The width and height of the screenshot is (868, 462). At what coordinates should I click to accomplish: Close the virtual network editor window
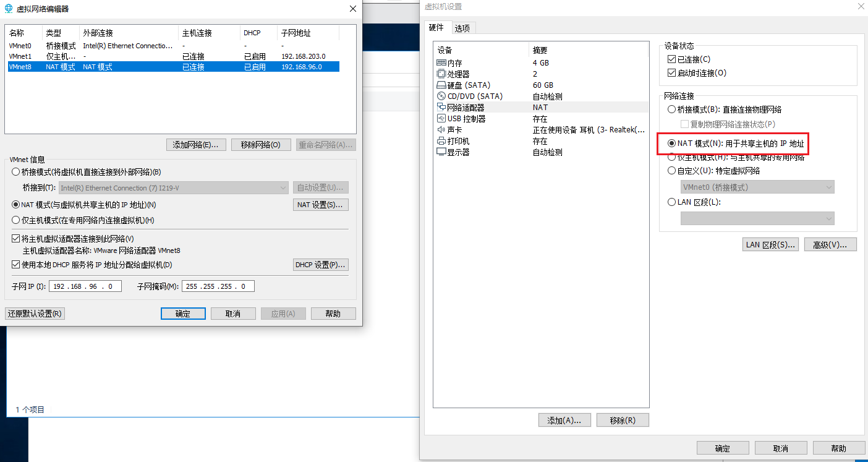tap(352, 9)
